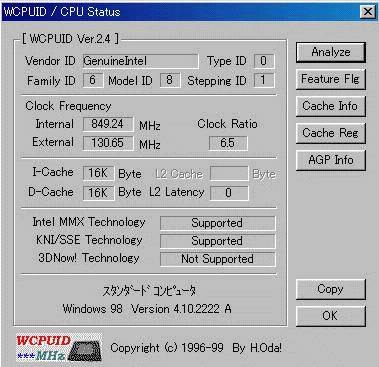Click the WCPUID Ver.2.4 group label
This screenshot has width=379, height=367.
tap(70, 39)
